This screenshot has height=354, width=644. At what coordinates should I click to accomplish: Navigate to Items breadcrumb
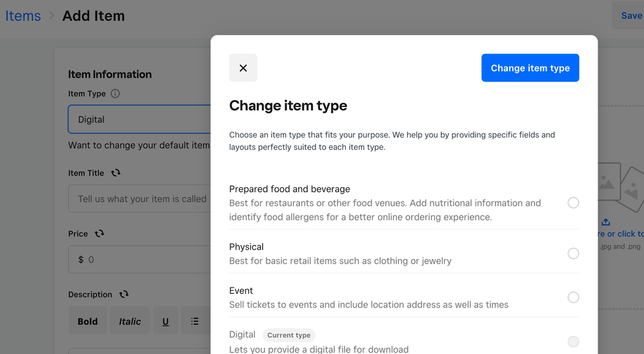(x=23, y=16)
